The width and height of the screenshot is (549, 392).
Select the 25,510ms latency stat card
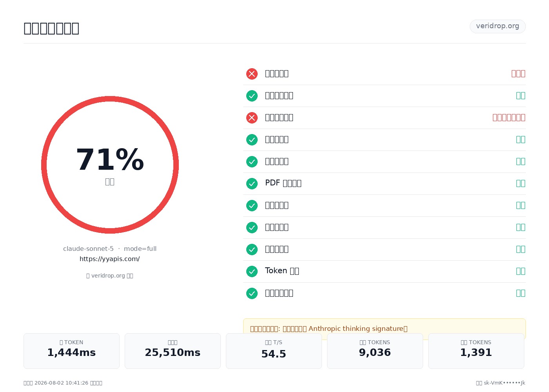173,351
